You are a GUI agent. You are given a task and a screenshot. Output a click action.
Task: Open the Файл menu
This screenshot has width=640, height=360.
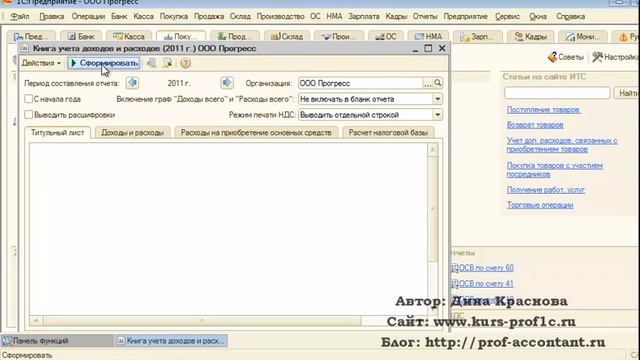[x=20, y=16]
